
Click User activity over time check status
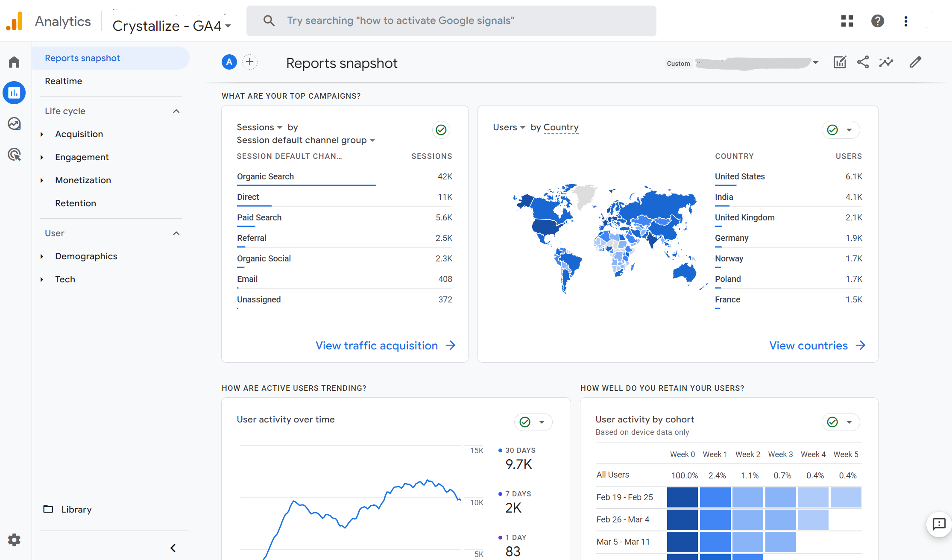click(x=525, y=422)
